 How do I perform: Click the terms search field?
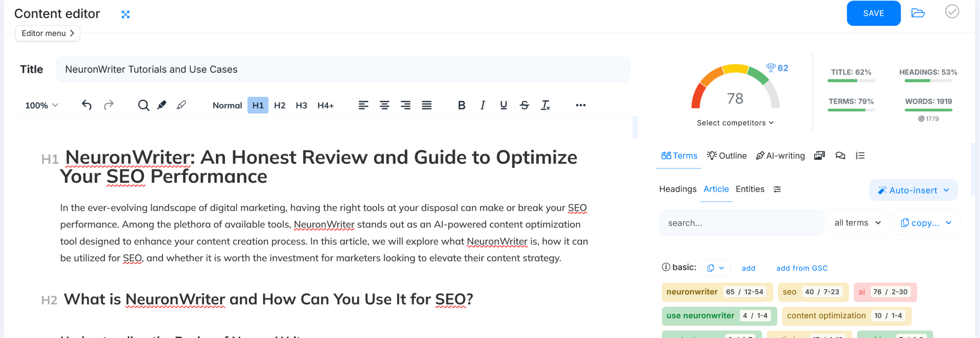pyautogui.click(x=741, y=223)
